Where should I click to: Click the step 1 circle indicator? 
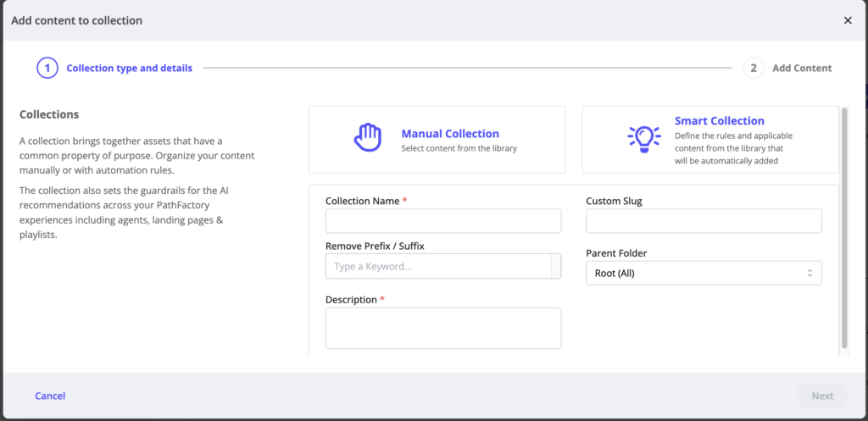(x=47, y=68)
